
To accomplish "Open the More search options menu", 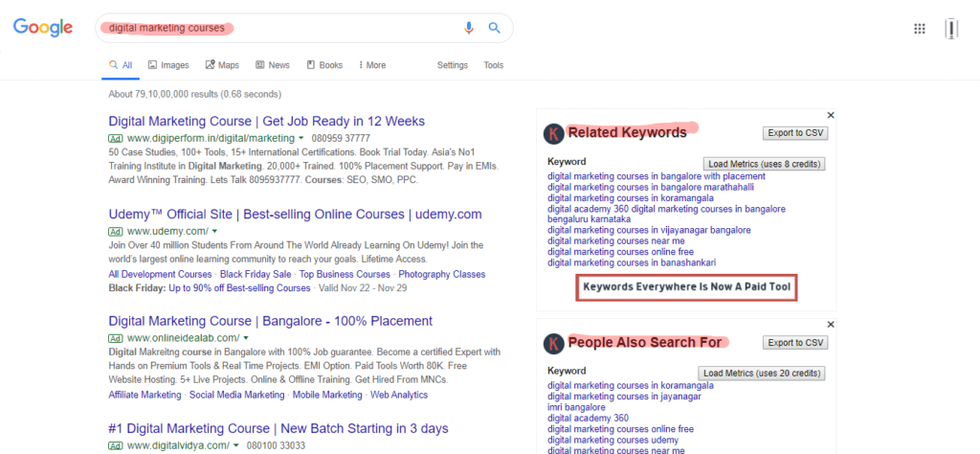I will click(x=372, y=65).
